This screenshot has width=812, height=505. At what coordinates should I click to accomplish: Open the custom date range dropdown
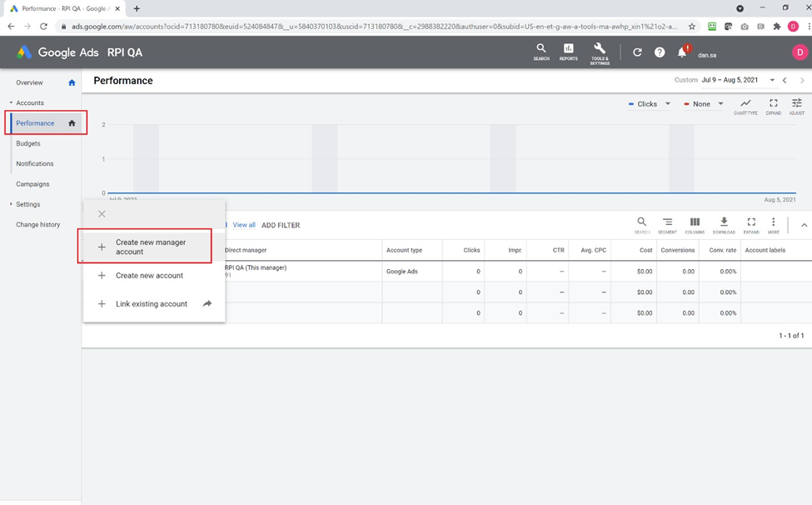771,81
